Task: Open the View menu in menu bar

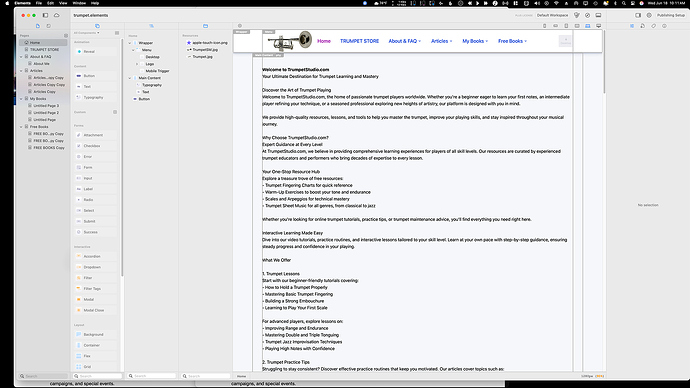Action: click(x=63, y=3)
